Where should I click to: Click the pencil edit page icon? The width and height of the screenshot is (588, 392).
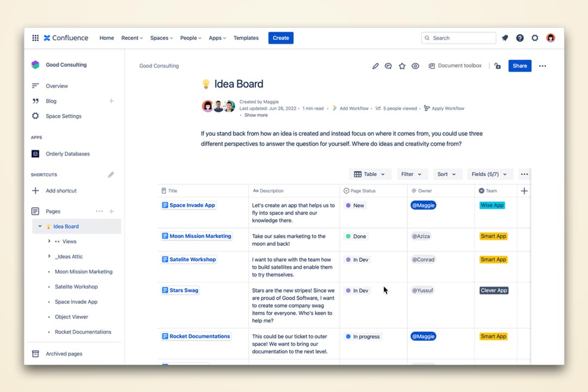click(375, 66)
